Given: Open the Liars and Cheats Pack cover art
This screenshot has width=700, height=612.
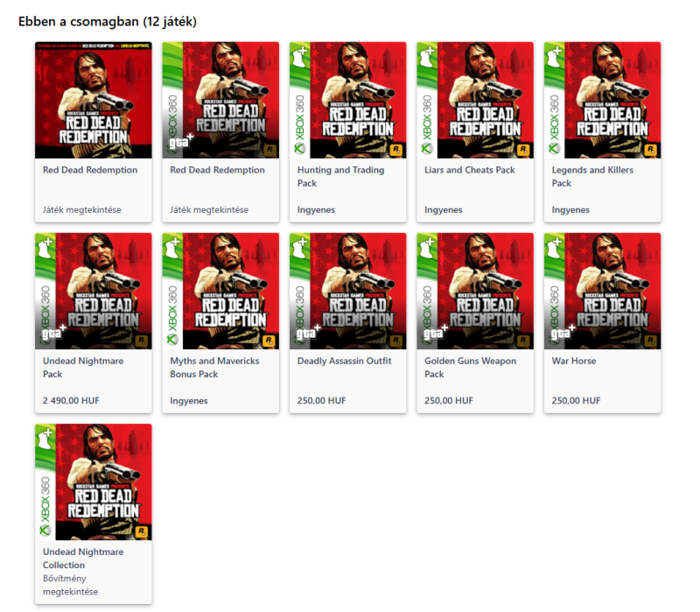Looking at the screenshot, I should coord(475,100).
